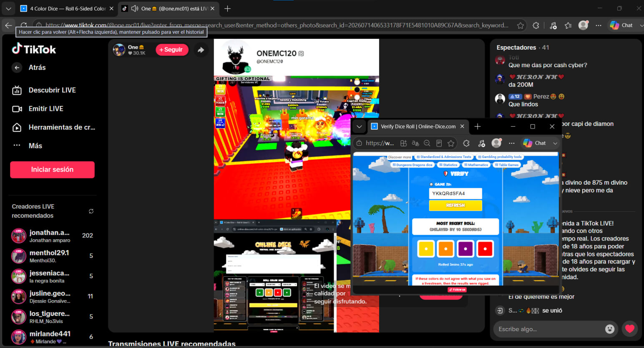The image size is (644, 348).
Task: Open Standardized & Admissions Tests link
Action: point(444,157)
